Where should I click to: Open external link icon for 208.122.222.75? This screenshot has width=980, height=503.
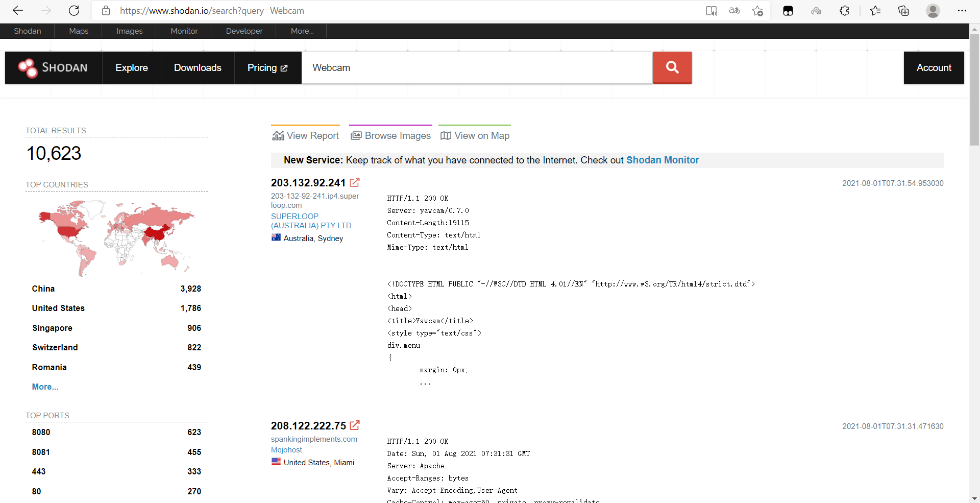pos(355,425)
